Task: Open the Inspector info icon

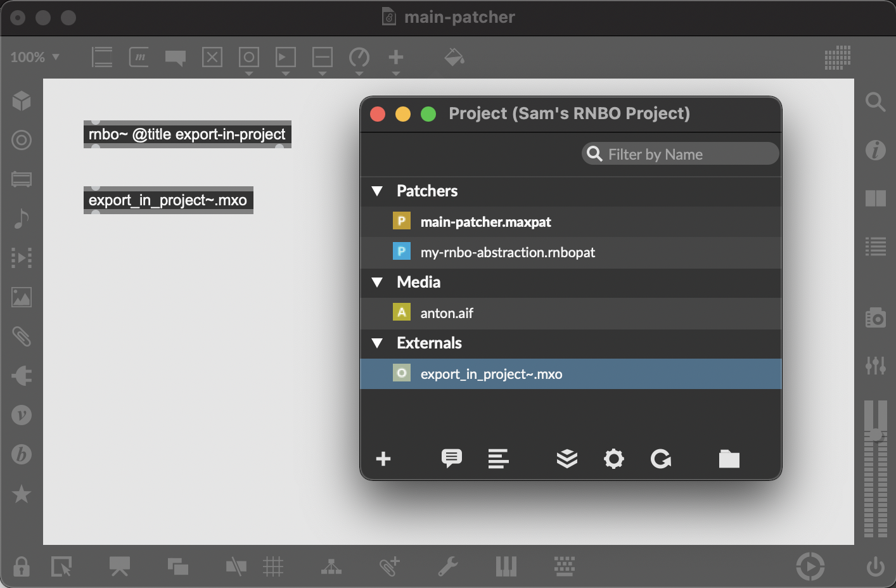Action: (x=875, y=150)
